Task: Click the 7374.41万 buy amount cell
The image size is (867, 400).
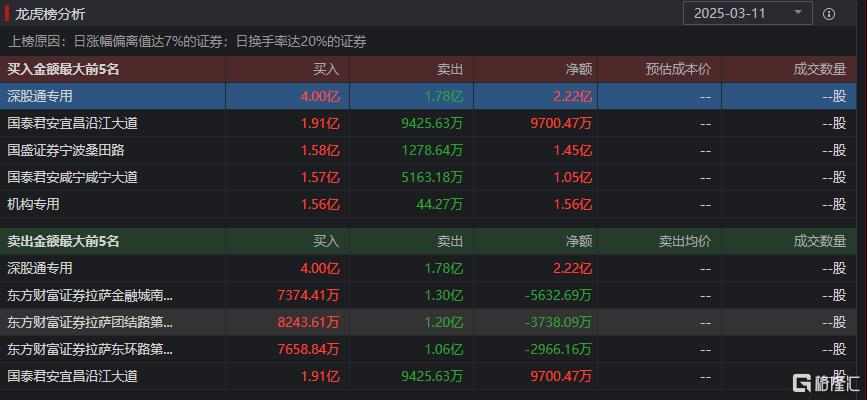Action: pyautogui.click(x=309, y=295)
